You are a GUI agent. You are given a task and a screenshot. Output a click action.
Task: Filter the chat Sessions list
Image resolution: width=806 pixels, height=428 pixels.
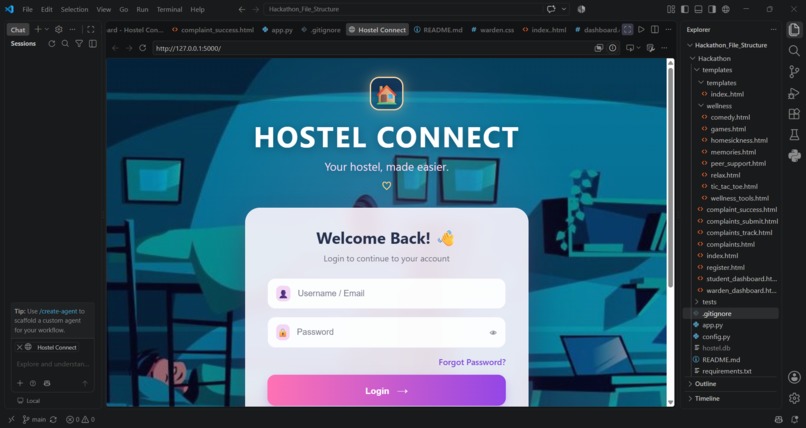pos(79,44)
